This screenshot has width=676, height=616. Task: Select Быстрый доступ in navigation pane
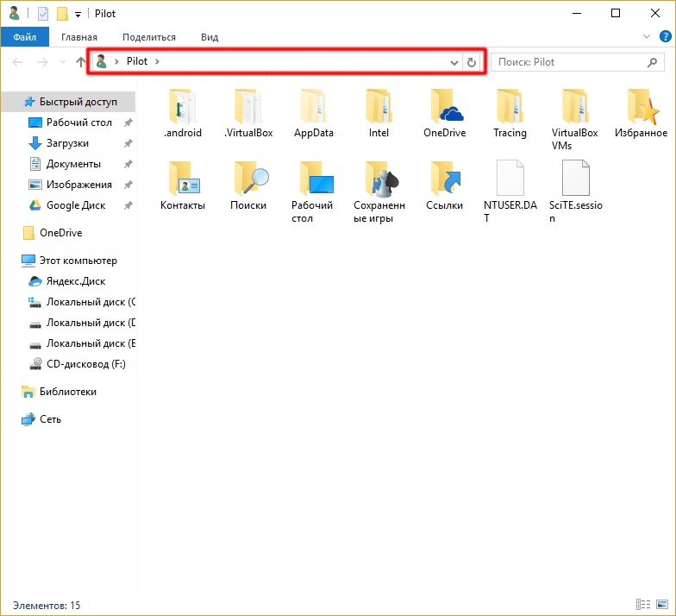(69, 102)
